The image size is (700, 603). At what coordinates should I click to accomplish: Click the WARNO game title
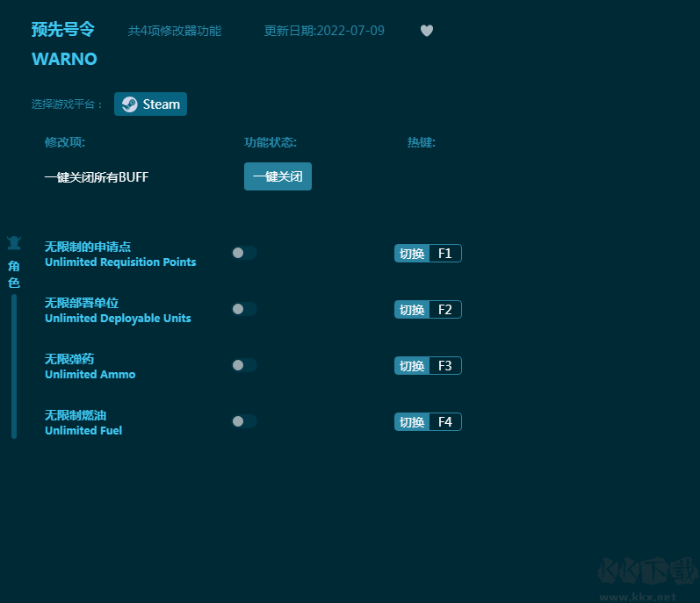point(64,59)
